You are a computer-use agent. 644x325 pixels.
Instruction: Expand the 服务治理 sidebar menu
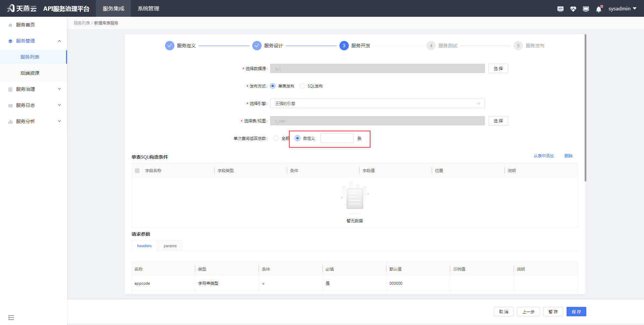click(x=34, y=89)
